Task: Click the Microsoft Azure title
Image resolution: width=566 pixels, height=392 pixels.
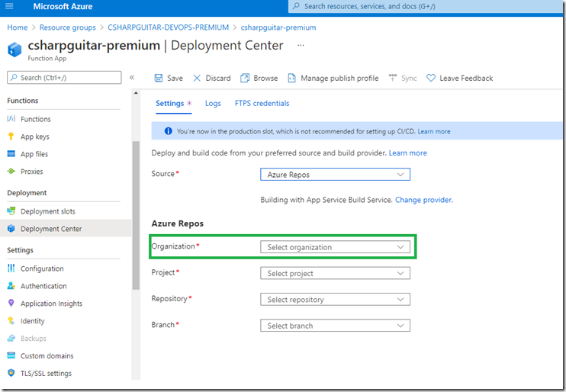Action: [63, 6]
